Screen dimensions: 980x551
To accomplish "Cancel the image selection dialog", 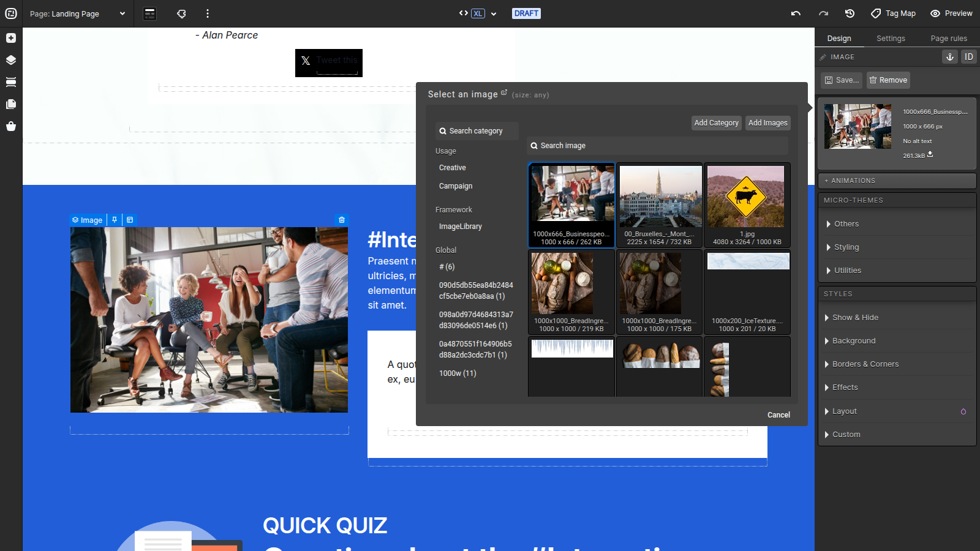I will click(778, 415).
